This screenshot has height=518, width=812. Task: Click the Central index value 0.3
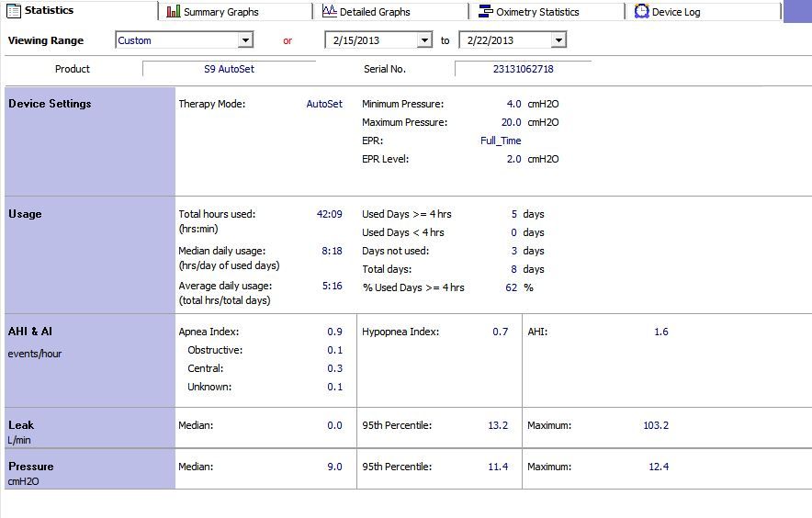coord(334,368)
